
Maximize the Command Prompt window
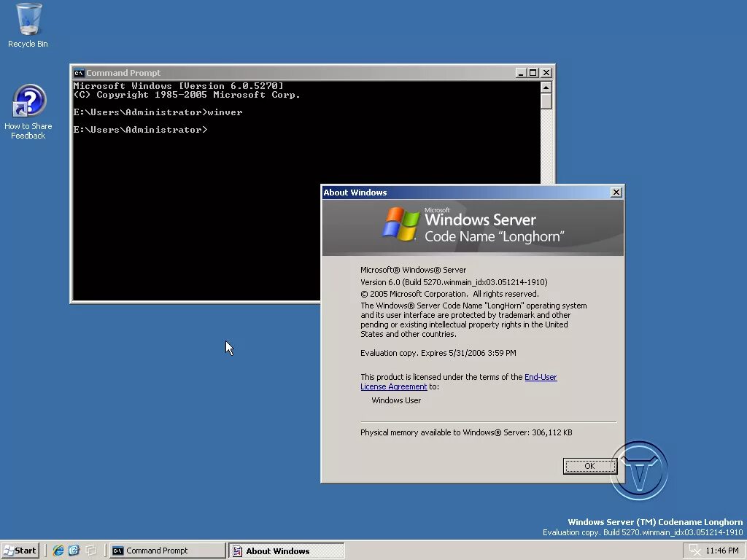click(533, 73)
